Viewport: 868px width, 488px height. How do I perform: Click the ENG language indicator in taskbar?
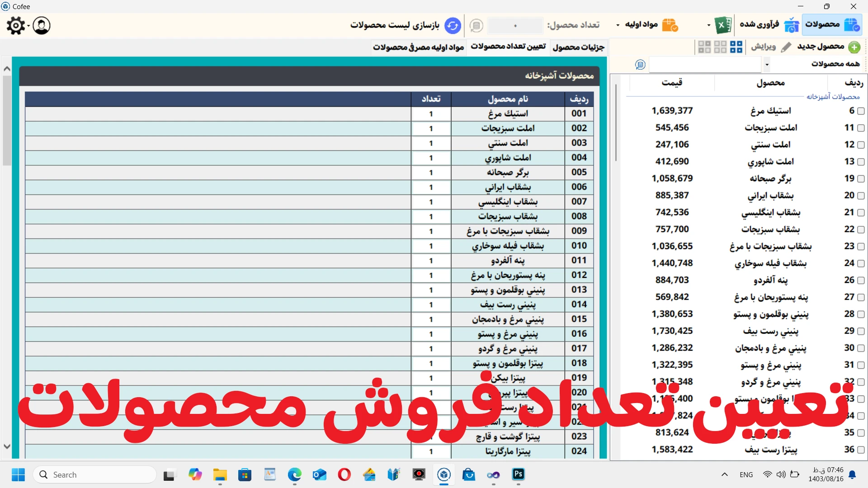746,475
